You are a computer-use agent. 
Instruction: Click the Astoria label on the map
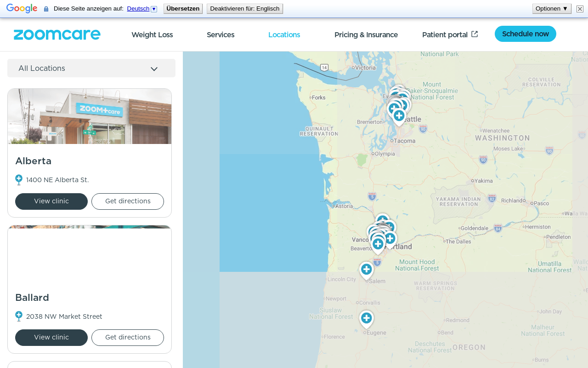[344, 206]
